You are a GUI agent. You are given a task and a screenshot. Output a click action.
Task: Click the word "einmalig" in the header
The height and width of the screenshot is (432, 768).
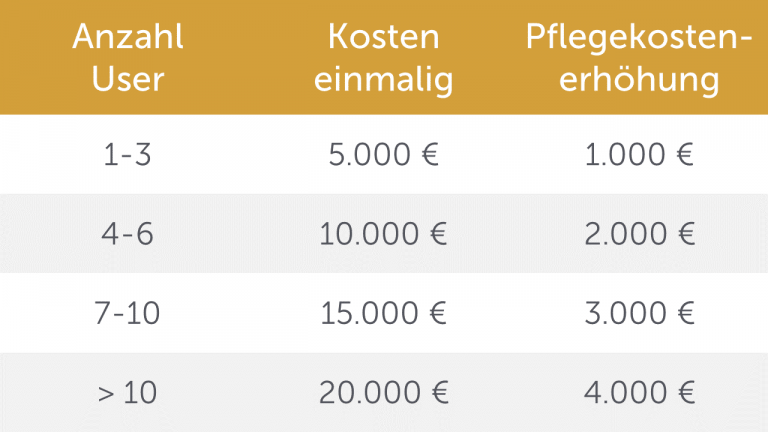coord(384,79)
